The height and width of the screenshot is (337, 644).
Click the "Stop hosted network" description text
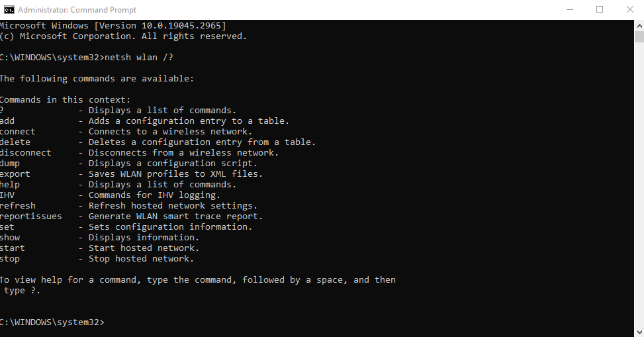click(x=141, y=259)
